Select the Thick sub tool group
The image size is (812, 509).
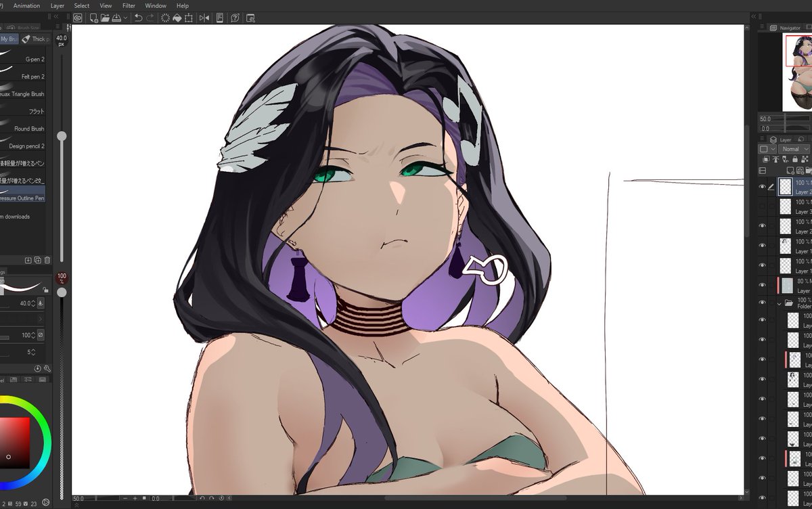point(34,39)
